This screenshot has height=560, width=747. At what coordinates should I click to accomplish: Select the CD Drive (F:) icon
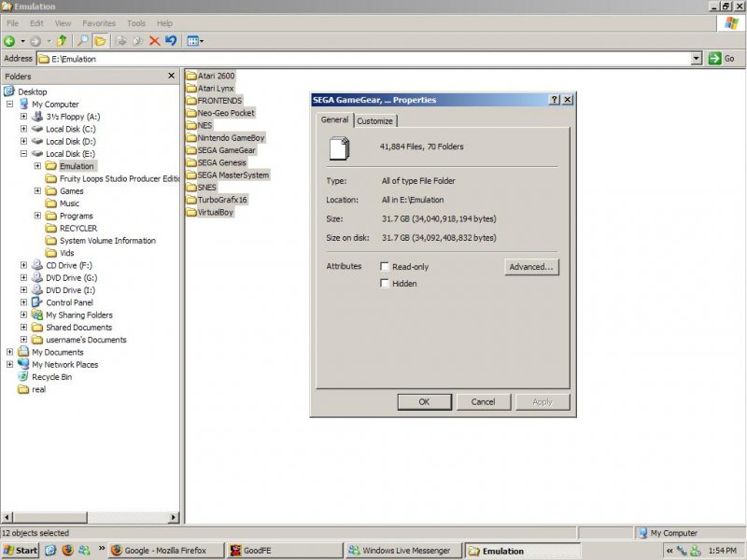(37, 265)
